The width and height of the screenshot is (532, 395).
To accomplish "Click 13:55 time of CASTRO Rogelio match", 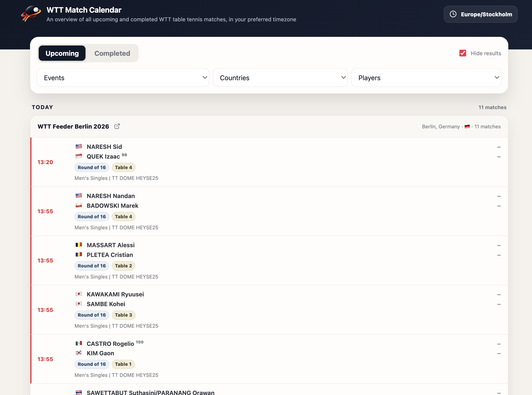I will pos(45,359).
